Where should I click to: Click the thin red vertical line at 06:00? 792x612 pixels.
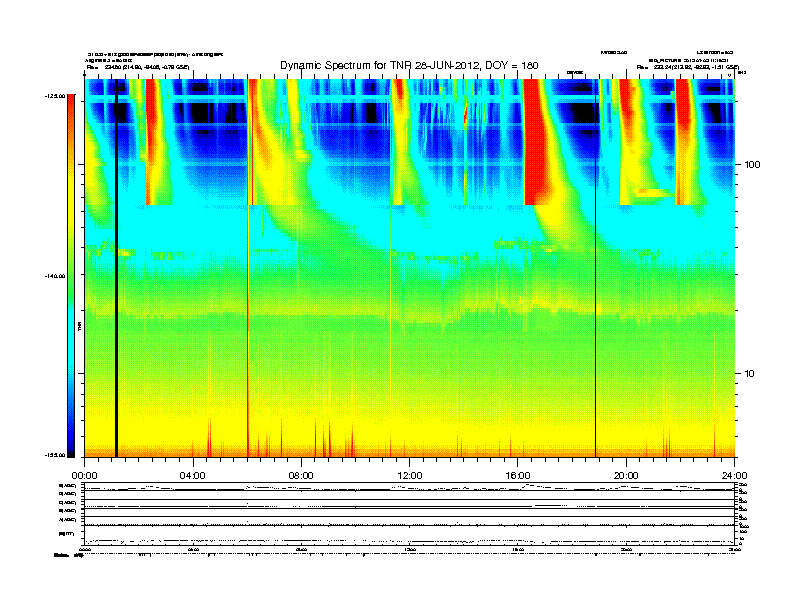pyautogui.click(x=248, y=268)
